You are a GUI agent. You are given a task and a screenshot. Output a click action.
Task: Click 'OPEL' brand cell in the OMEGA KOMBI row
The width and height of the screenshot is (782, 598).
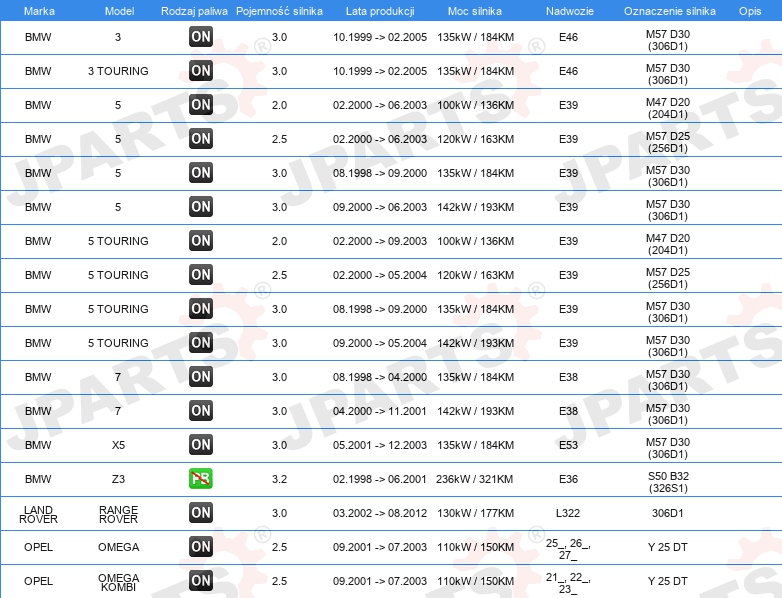(38, 581)
